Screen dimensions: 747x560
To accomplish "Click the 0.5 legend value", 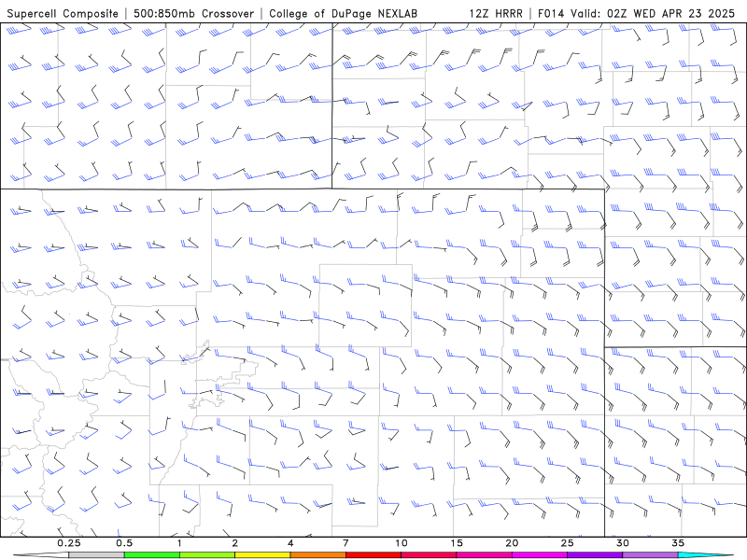I will pos(124,543).
